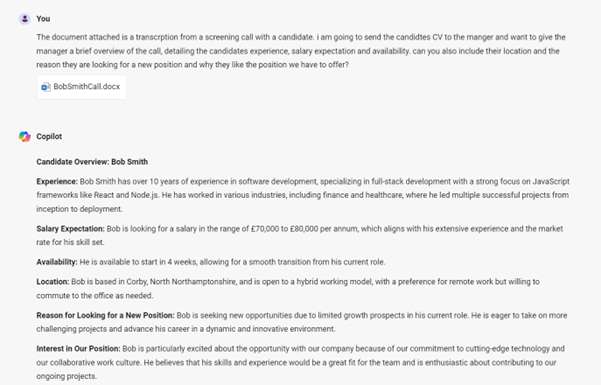Click the Copilot logo icon
This screenshot has height=385, width=601.
tap(25, 137)
